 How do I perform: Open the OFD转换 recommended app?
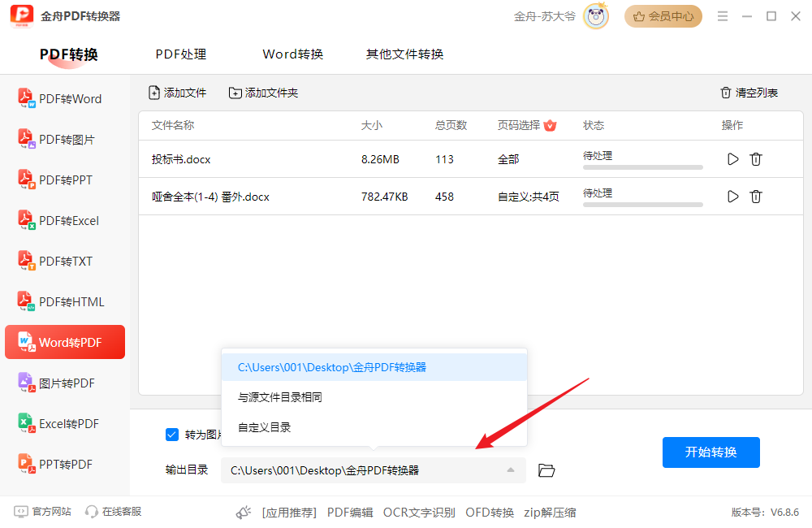(490, 513)
